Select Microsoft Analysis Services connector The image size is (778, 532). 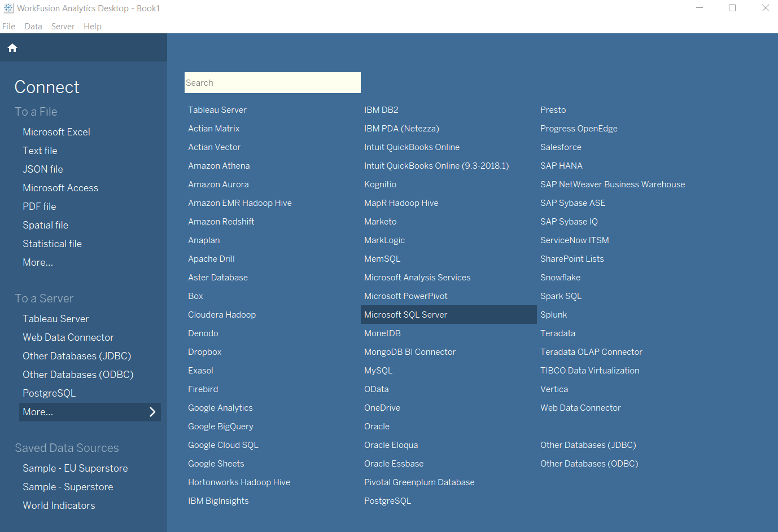click(x=417, y=278)
